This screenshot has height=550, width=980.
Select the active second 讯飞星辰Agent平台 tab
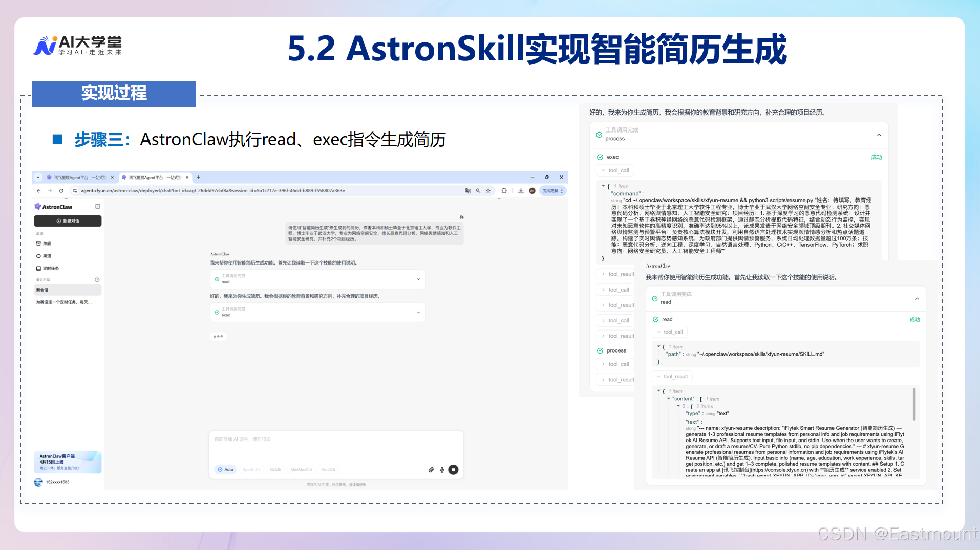pyautogui.click(x=155, y=178)
